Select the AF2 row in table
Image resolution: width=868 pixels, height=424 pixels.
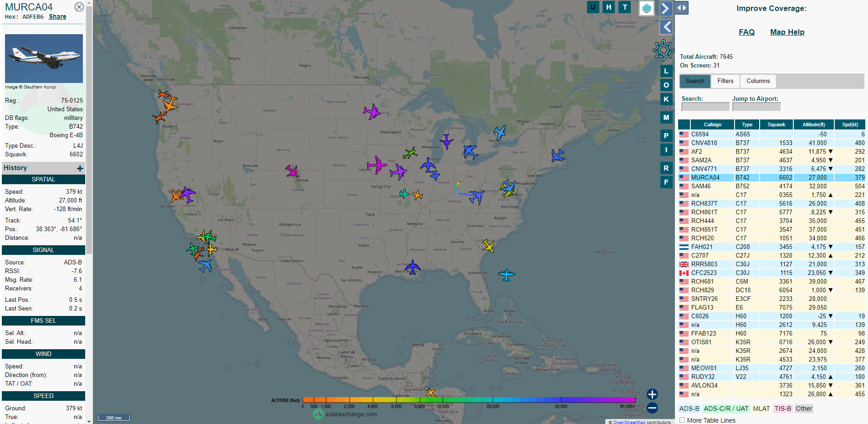click(x=771, y=151)
